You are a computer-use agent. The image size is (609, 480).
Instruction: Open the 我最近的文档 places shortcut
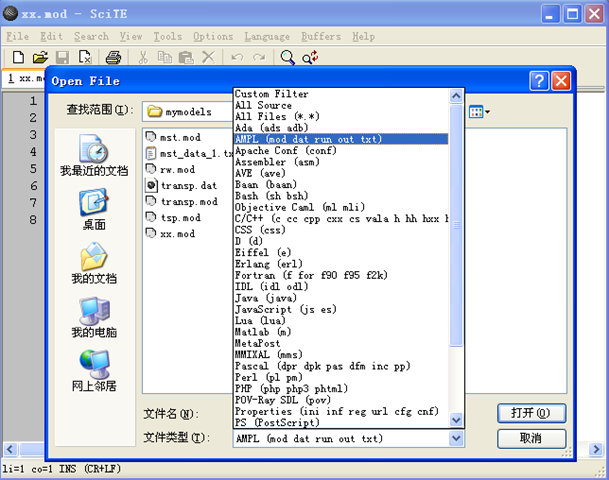[x=94, y=155]
